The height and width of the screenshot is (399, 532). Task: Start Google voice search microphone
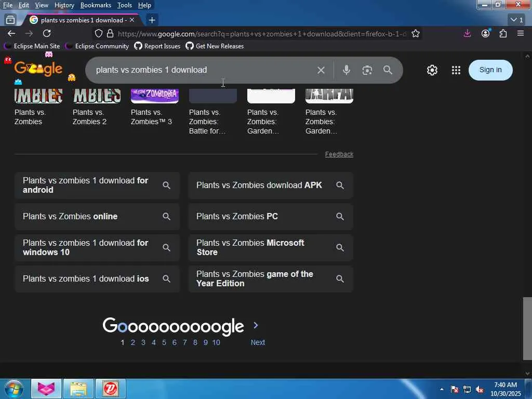click(x=347, y=70)
